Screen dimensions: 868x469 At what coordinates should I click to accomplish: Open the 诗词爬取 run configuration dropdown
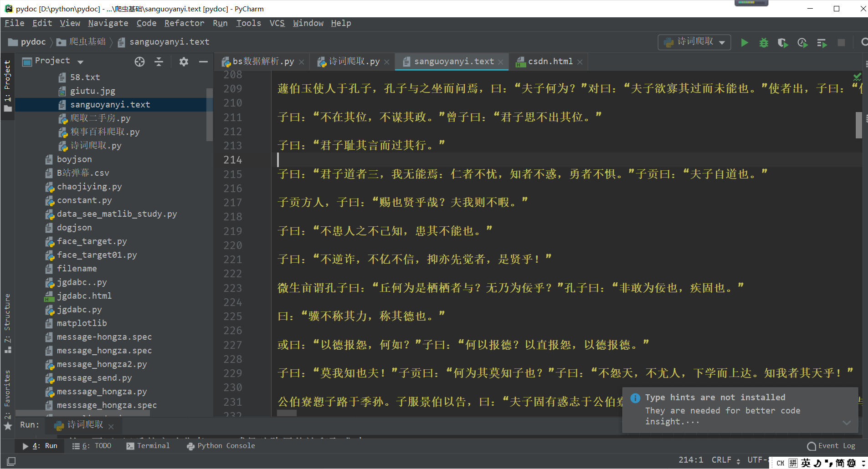[694, 42]
